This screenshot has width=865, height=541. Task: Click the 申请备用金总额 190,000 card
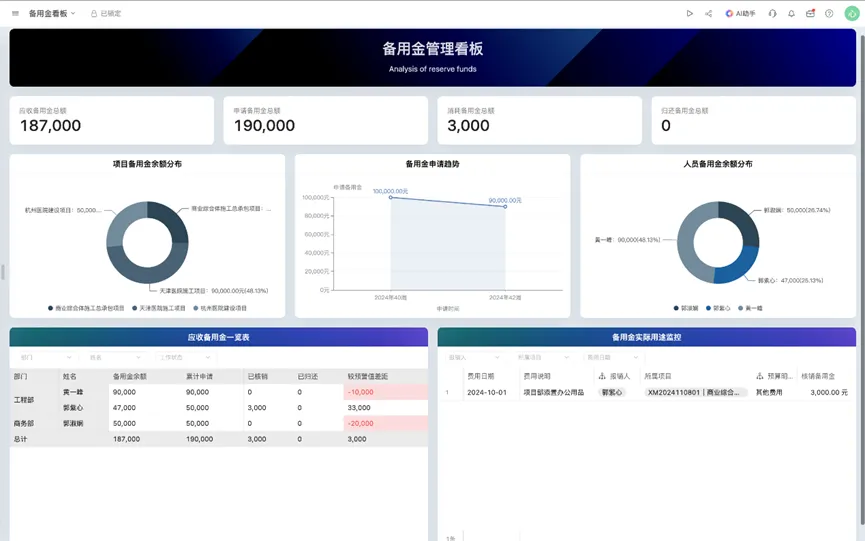tap(325, 120)
